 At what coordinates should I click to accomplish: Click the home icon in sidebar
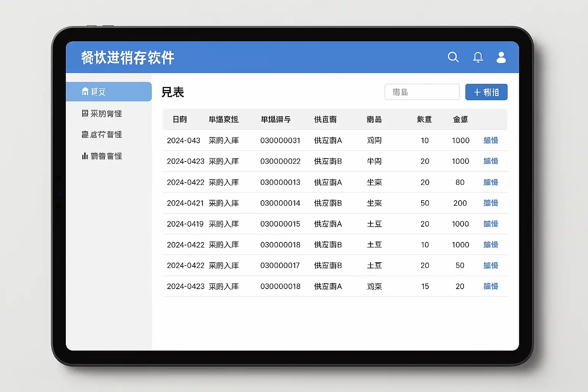[85, 91]
